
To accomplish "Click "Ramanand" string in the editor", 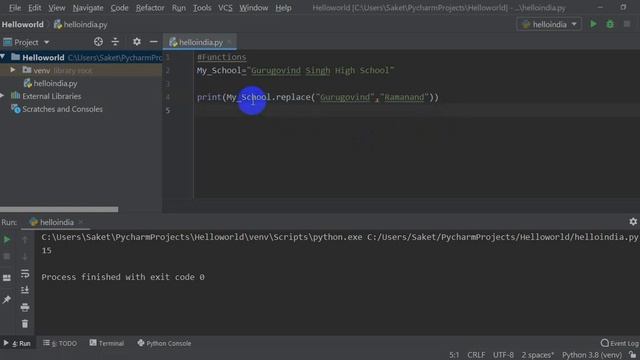I will 404,97.
